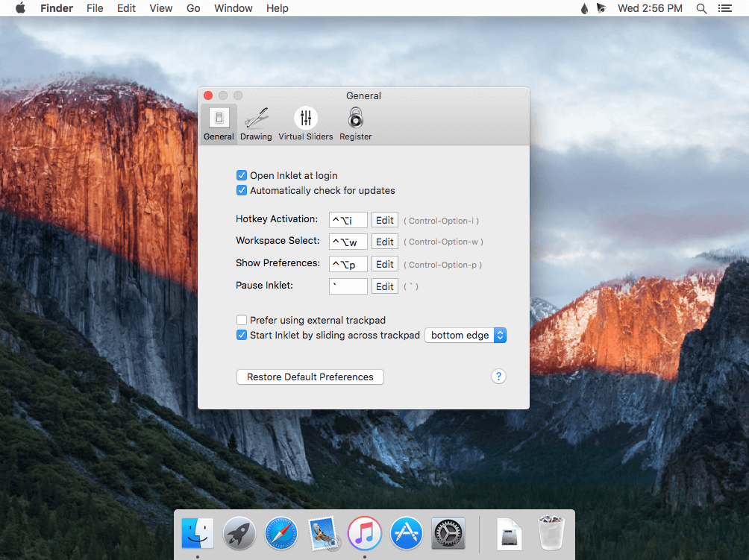Open the Register pane

pos(356,124)
